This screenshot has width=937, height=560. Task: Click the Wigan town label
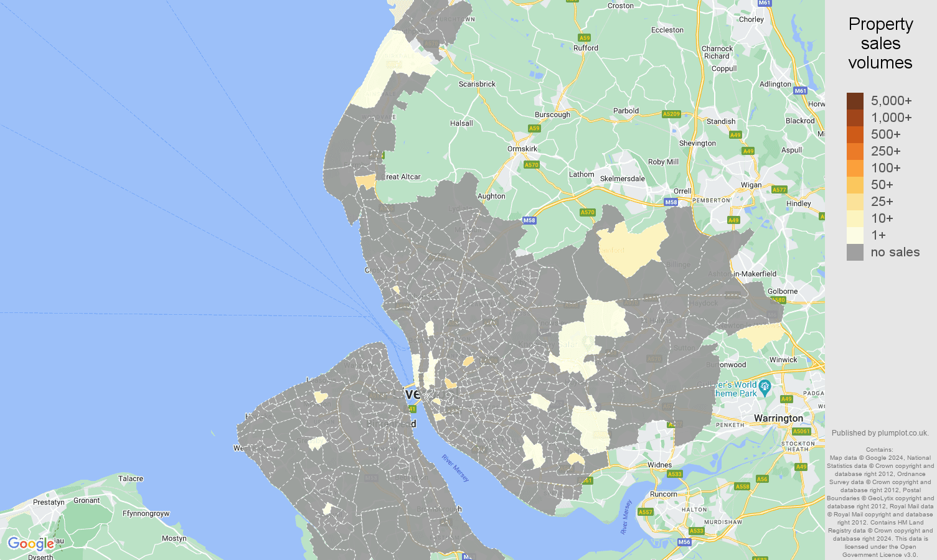751,185
